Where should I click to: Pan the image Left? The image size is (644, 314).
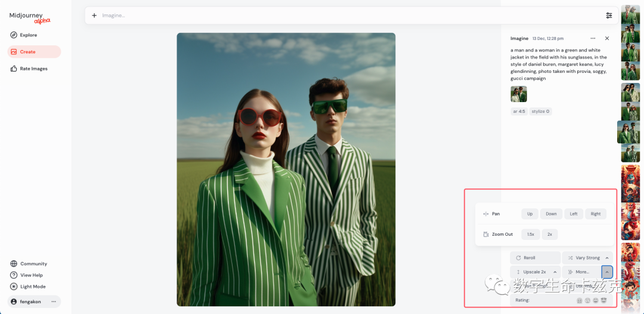(x=574, y=214)
